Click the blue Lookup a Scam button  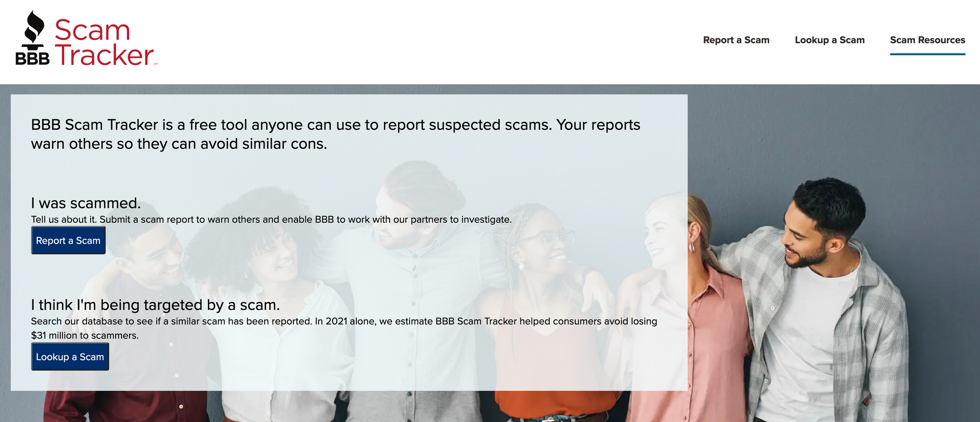pyautogui.click(x=70, y=357)
